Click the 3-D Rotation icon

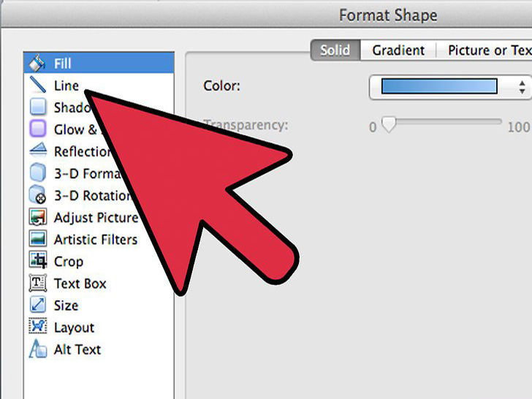(x=37, y=195)
